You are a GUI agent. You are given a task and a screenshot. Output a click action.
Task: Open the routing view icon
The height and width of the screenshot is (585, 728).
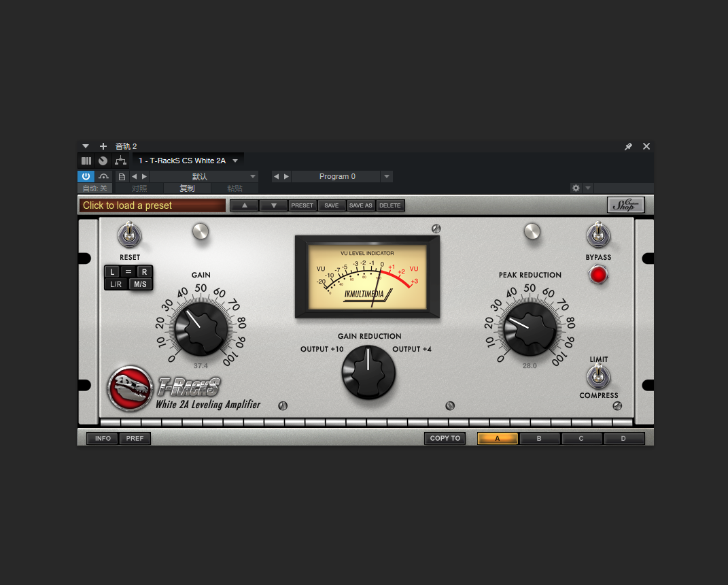tap(120, 161)
